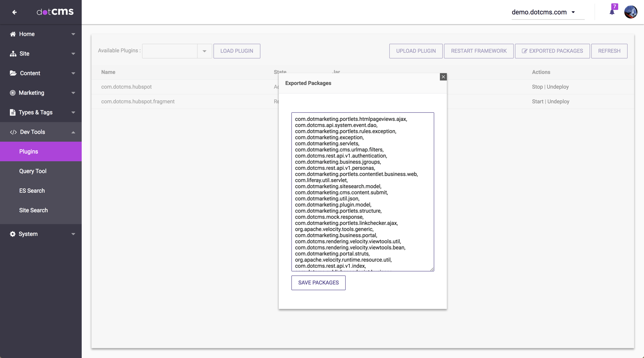Viewport: 644px width, 358px height.
Task: Go to ES Search in the sidebar
Action: (x=32, y=191)
